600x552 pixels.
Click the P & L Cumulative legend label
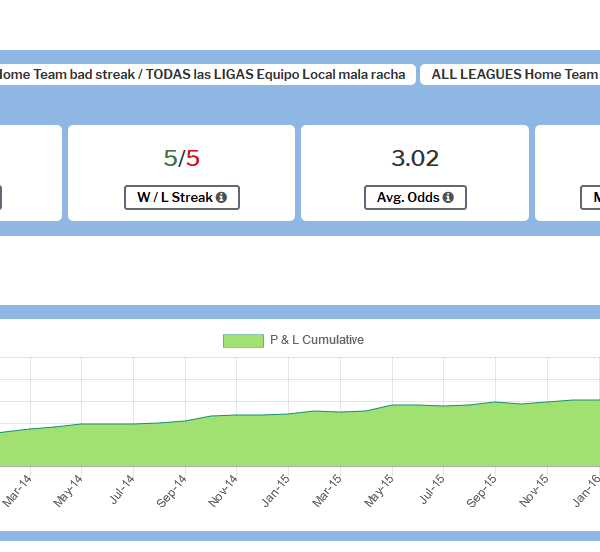point(317,340)
